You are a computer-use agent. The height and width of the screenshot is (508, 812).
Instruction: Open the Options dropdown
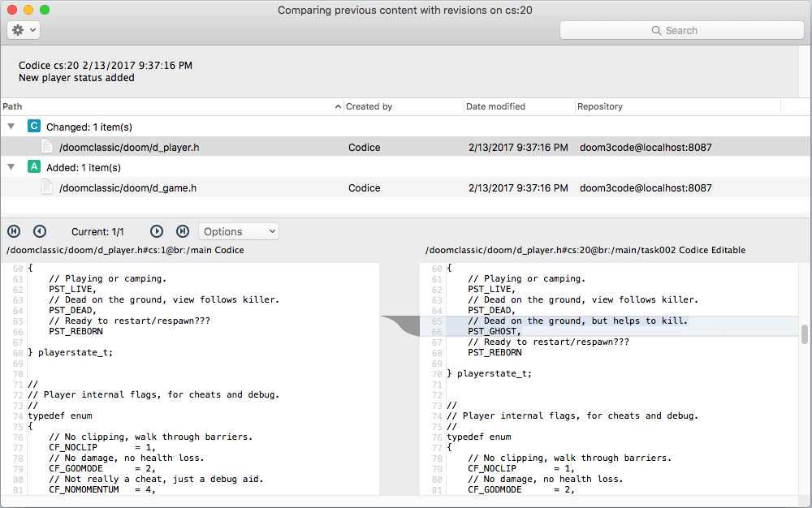239,231
